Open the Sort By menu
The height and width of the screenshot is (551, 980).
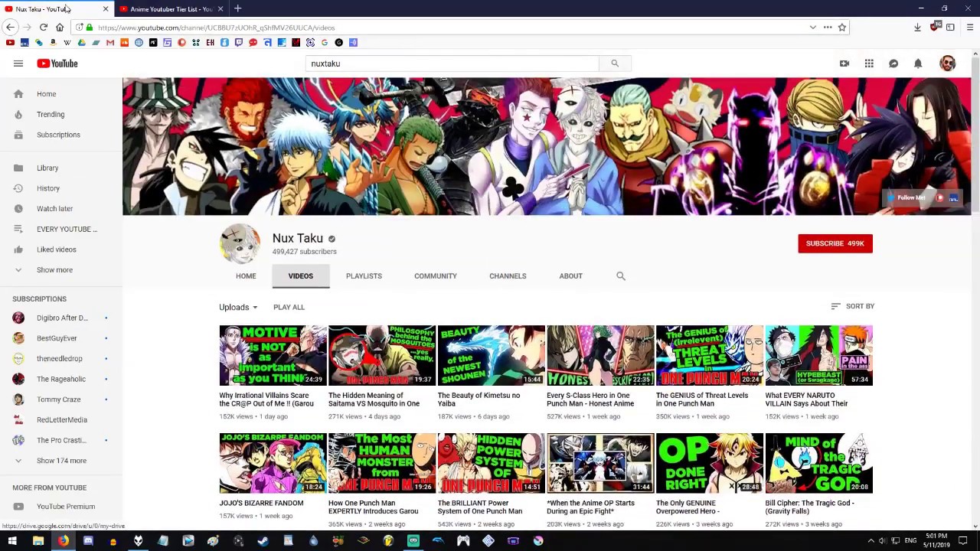pyautogui.click(x=852, y=306)
